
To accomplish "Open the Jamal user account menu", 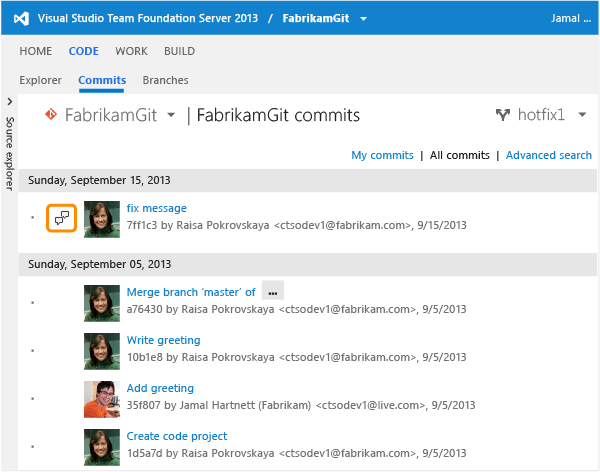I will tap(571, 18).
